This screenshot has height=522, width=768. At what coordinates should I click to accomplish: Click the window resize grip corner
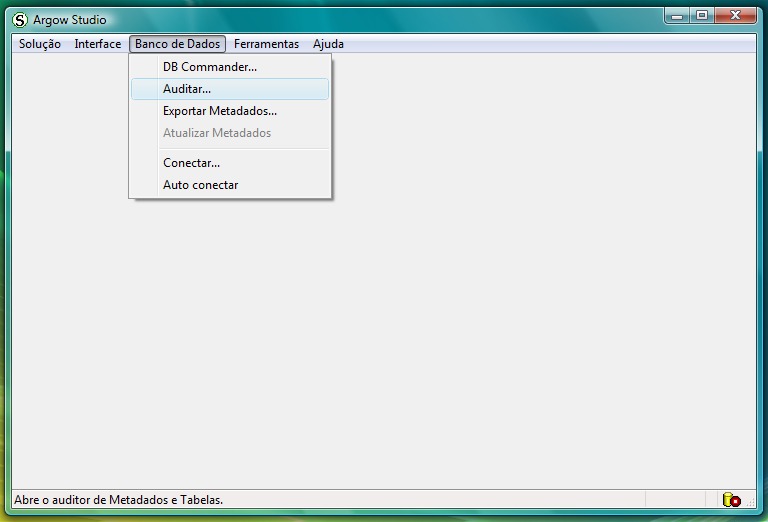click(x=750, y=502)
